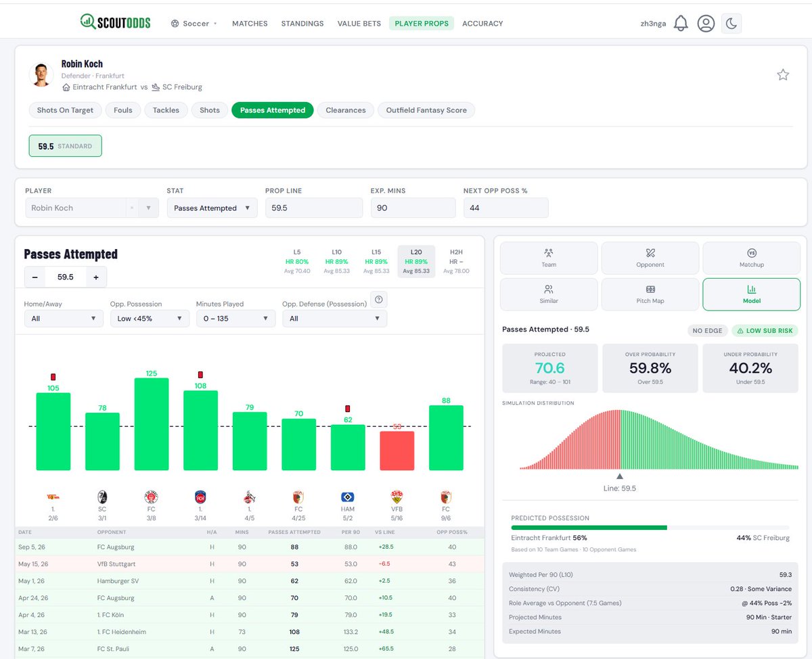Open the Pitch Map tile
This screenshot has height=659, width=812.
(x=650, y=294)
